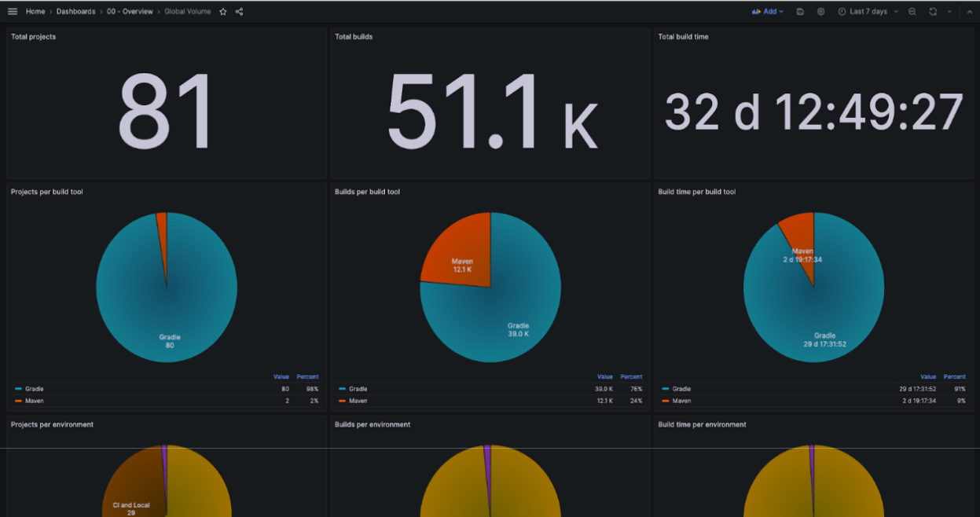The height and width of the screenshot is (517, 980).
Task: Open the Dashboards breadcrumb
Action: point(75,12)
